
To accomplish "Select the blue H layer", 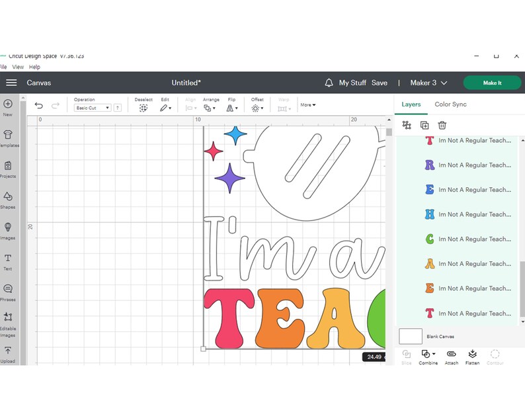I will pyautogui.click(x=457, y=214).
